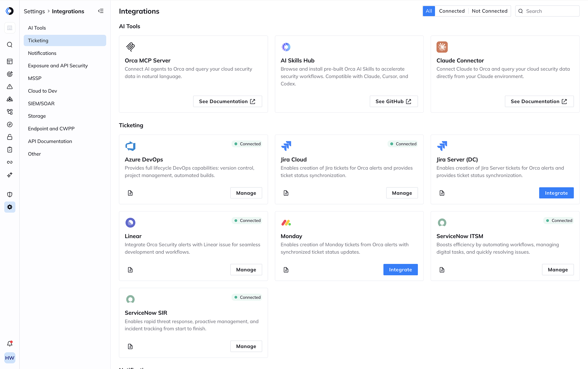Open Jira Cloud documentation page icon

pyautogui.click(x=286, y=193)
